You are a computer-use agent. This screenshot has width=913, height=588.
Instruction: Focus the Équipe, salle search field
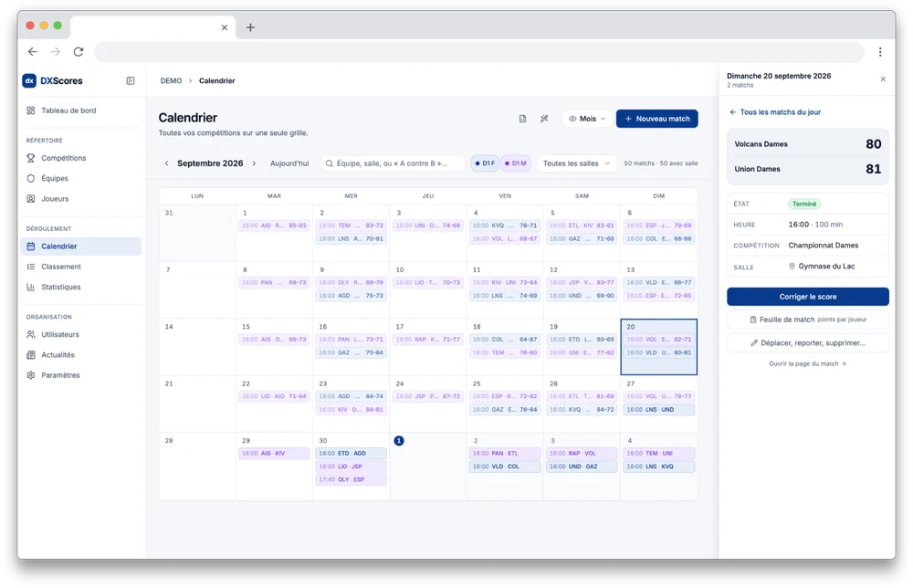pyautogui.click(x=393, y=163)
